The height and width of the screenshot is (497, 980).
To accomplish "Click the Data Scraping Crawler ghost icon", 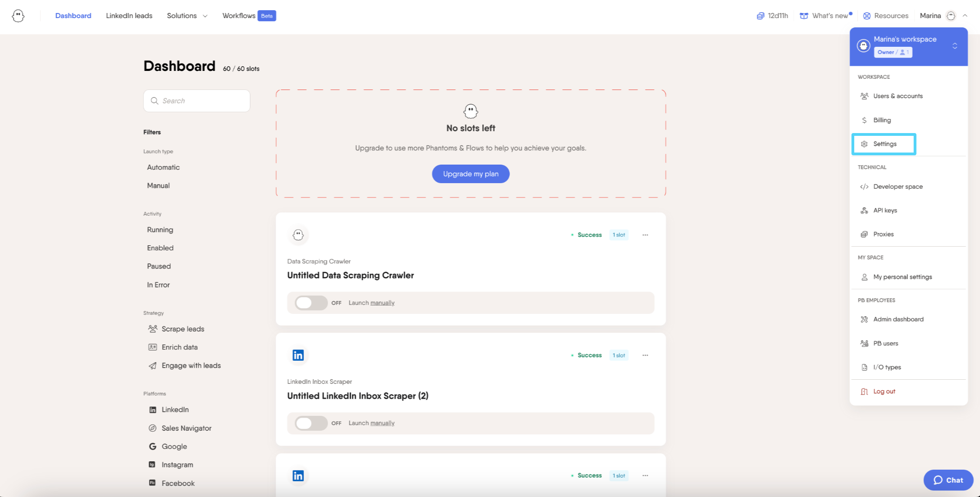I will (298, 235).
